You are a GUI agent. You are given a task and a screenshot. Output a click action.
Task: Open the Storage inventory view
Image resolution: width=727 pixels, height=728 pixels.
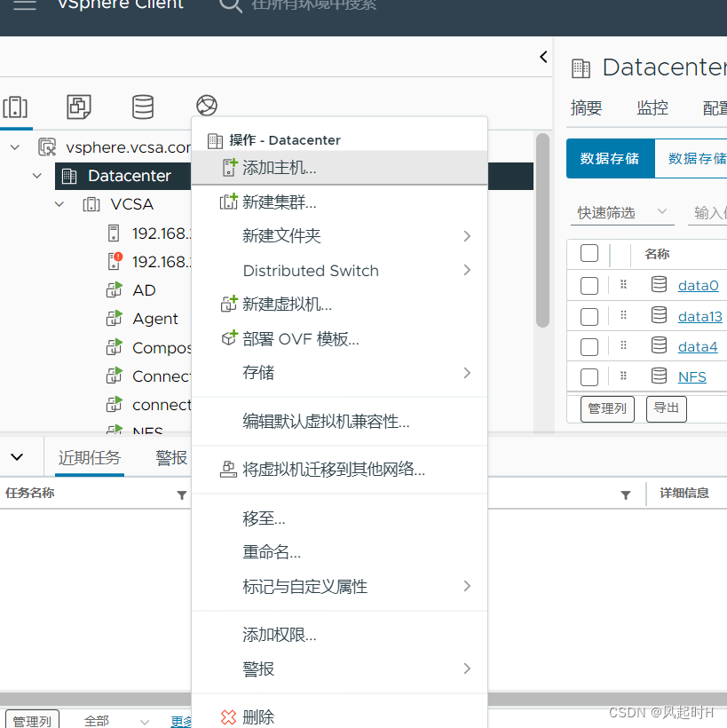(143, 107)
